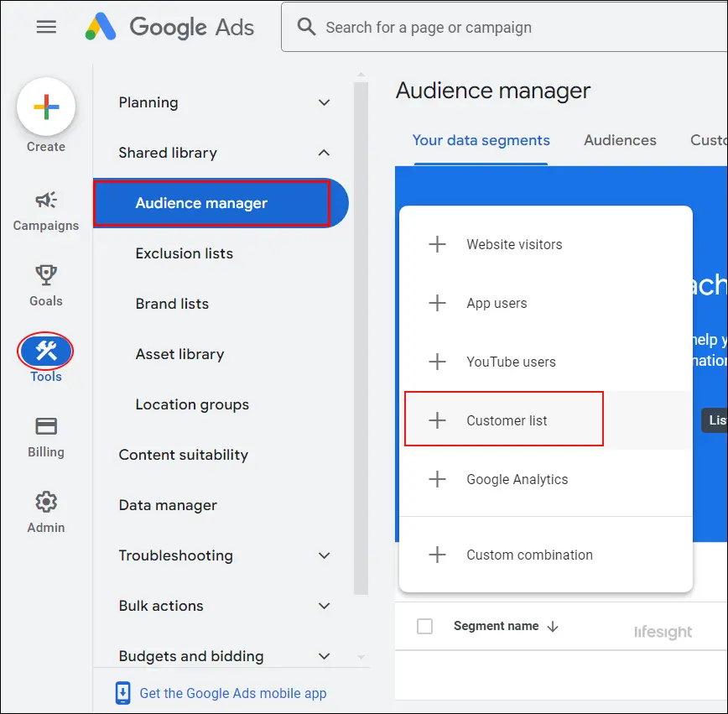Open Billing card icon
728x714 pixels.
pos(46,426)
